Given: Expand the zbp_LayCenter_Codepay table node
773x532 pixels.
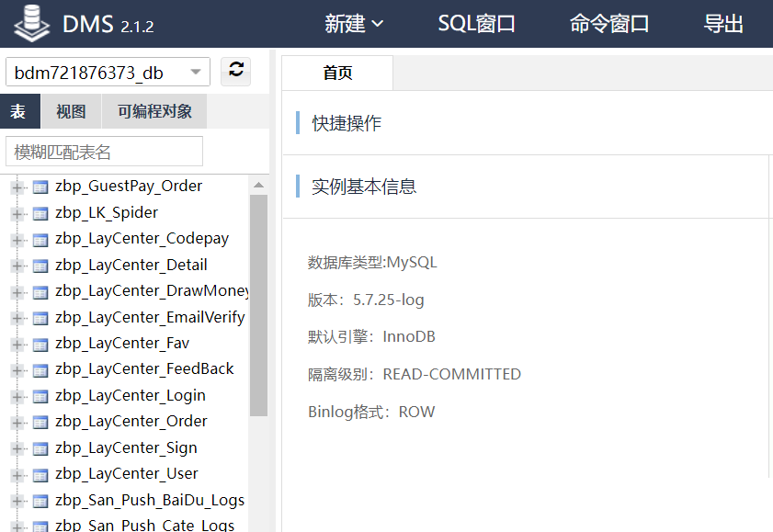Looking at the screenshot, I should click(17, 240).
